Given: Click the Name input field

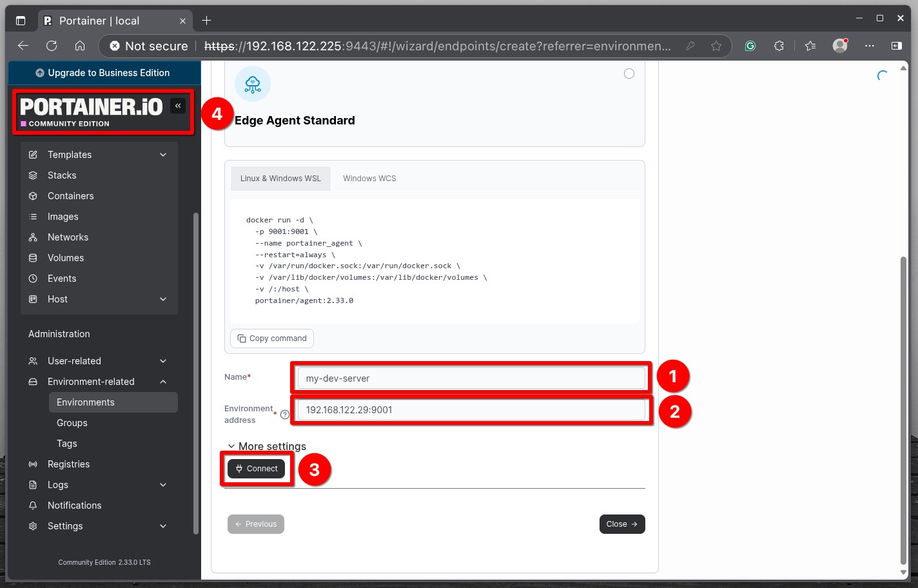Looking at the screenshot, I should pyautogui.click(x=471, y=378).
